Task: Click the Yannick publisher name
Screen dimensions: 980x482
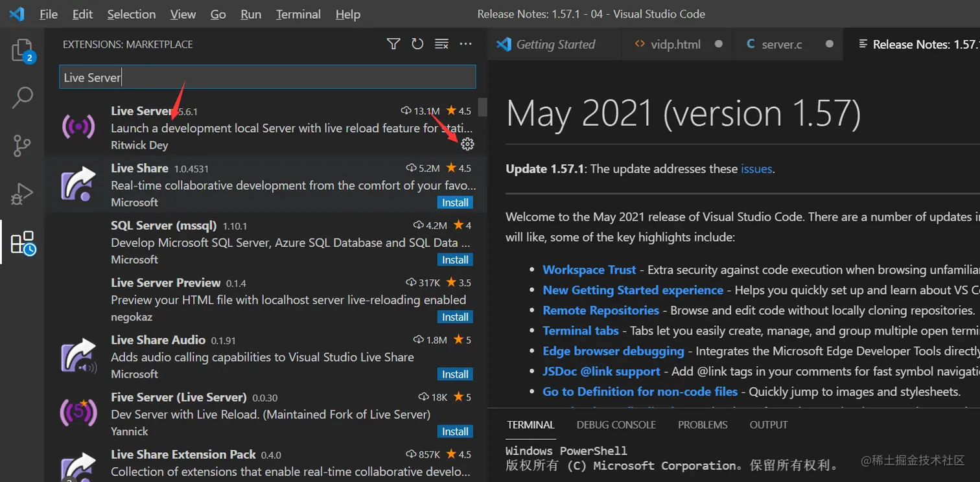Action: 130,431
